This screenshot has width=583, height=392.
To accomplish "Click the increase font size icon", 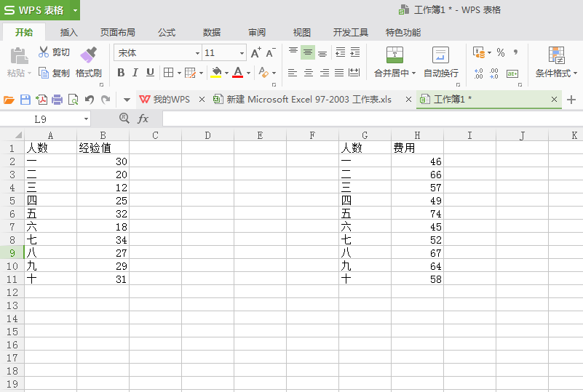I will tap(255, 53).
